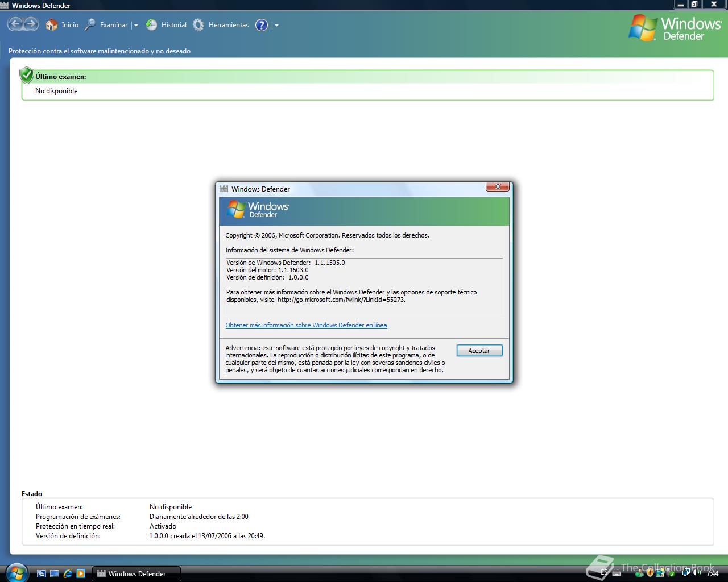The width and height of the screenshot is (728, 582).
Task: Click the Inicio house icon
Action: pyautogui.click(x=52, y=25)
